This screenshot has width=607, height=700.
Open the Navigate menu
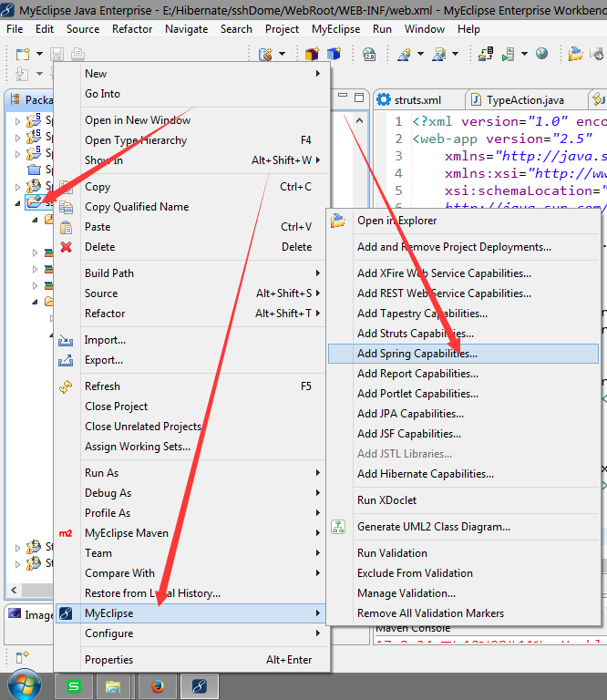[x=187, y=29]
